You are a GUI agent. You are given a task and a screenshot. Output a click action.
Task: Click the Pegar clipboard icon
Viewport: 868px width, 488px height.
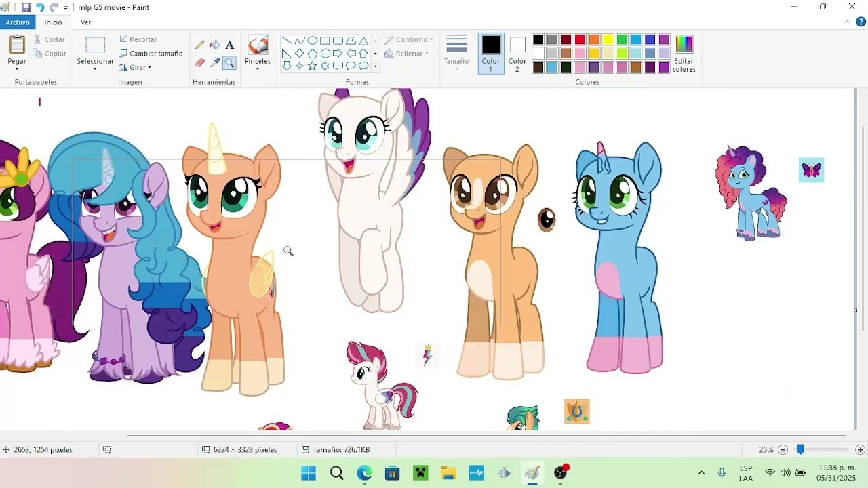click(x=17, y=45)
